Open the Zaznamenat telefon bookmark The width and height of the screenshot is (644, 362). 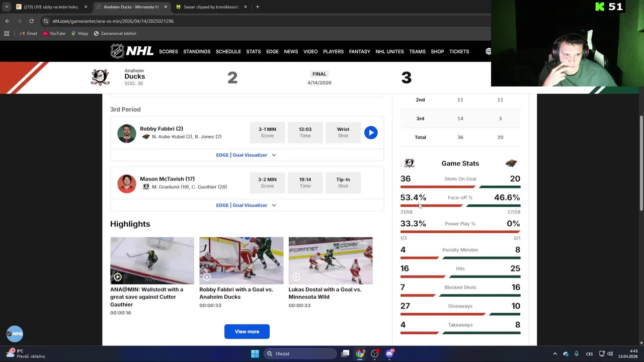click(x=115, y=33)
